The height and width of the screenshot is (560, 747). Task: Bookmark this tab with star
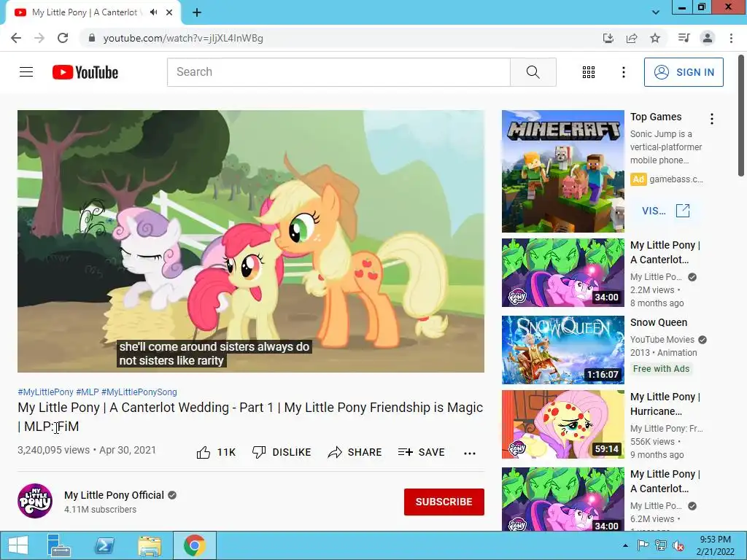pos(655,38)
